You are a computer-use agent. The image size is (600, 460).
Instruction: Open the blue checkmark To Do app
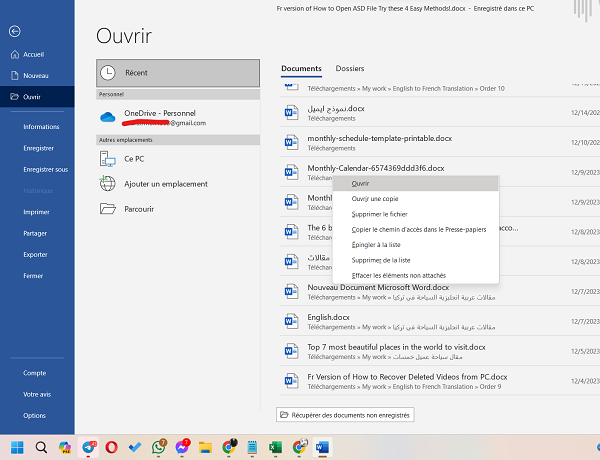[135, 447]
